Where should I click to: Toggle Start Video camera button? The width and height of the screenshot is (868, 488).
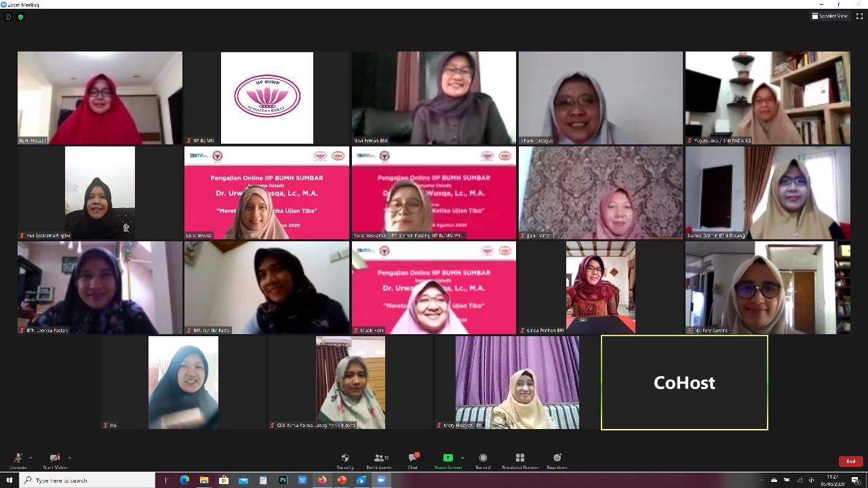55,461
